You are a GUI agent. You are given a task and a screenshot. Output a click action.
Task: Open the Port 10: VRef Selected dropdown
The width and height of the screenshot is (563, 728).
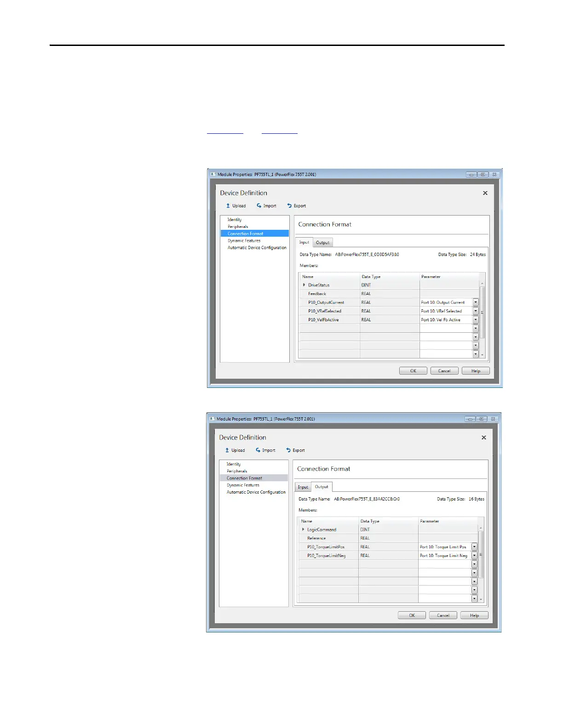click(x=476, y=311)
